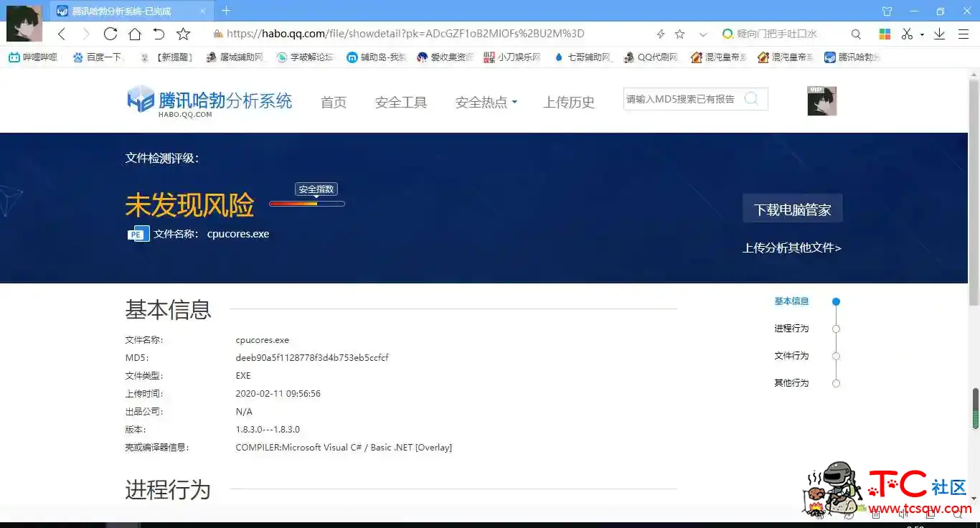
Task: Click the safety index color bar
Action: coord(307,204)
